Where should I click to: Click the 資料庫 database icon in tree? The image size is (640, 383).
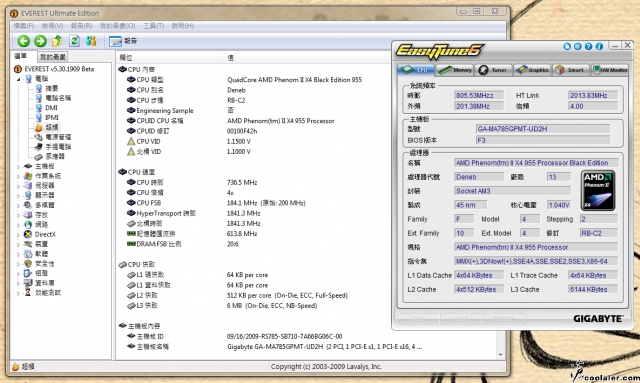click(x=28, y=283)
